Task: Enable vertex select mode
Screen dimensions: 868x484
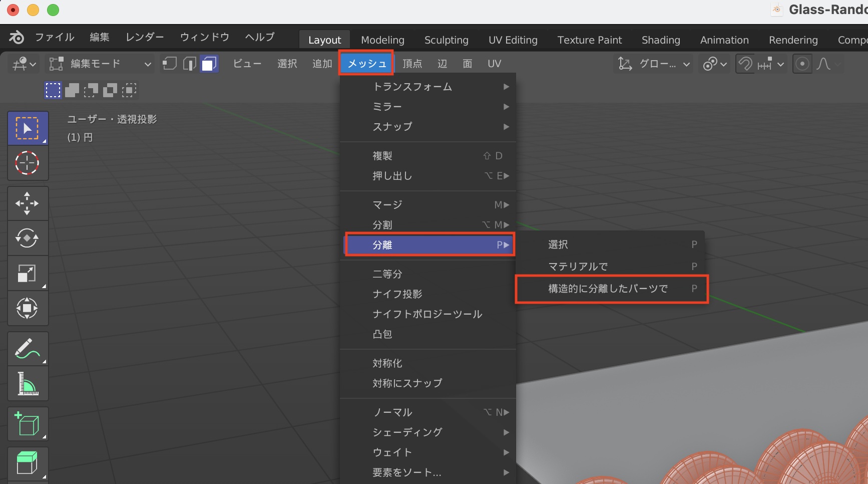Action: (170, 64)
